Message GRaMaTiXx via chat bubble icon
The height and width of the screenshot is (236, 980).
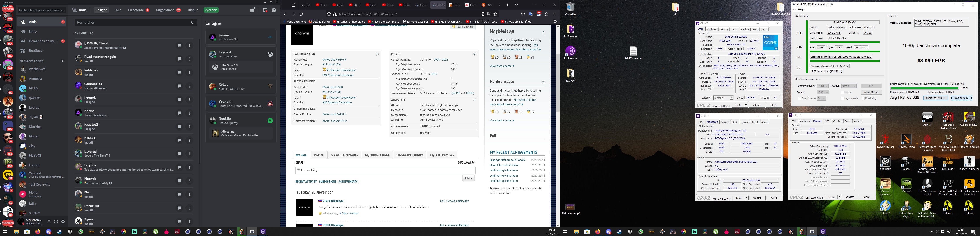click(x=179, y=86)
